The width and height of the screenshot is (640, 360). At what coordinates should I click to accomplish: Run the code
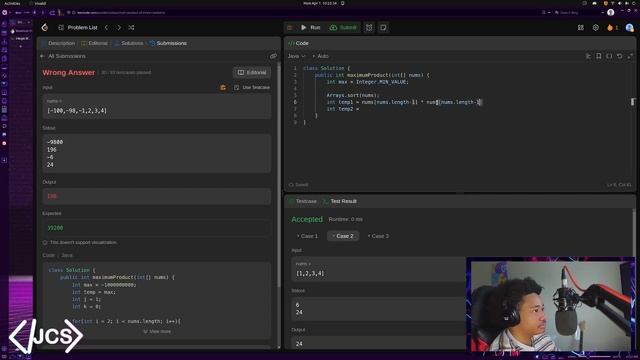tap(311, 27)
